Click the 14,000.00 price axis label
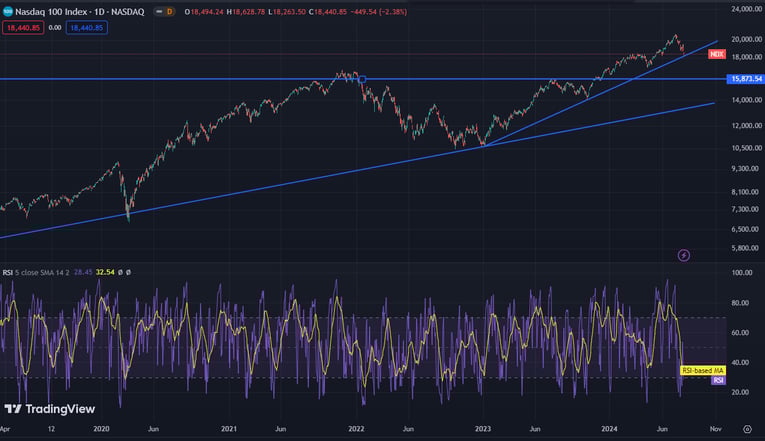 (746, 100)
